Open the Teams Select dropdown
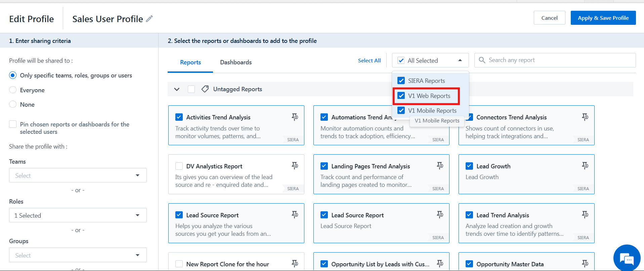644x271 pixels. 78,175
